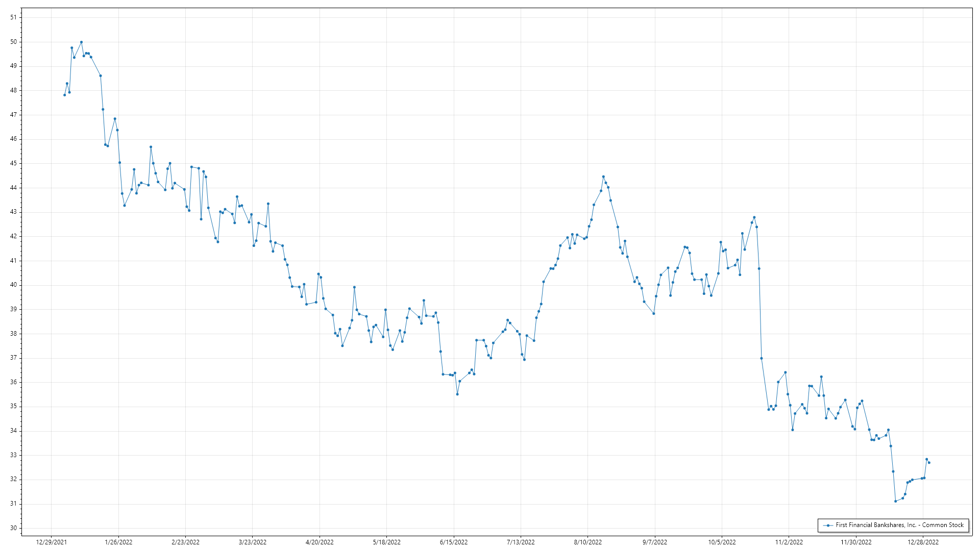Screen dimensions: 980x551
Task: Click the 11/2/2022 x-axis date label
Action: [789, 542]
